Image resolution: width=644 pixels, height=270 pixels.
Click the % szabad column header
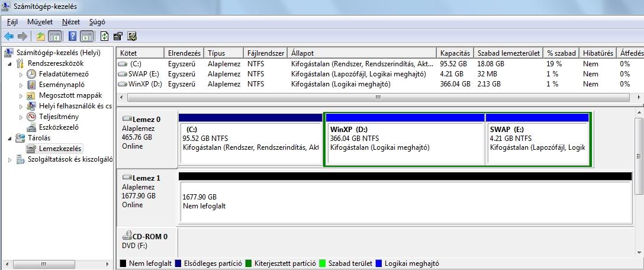(x=562, y=53)
